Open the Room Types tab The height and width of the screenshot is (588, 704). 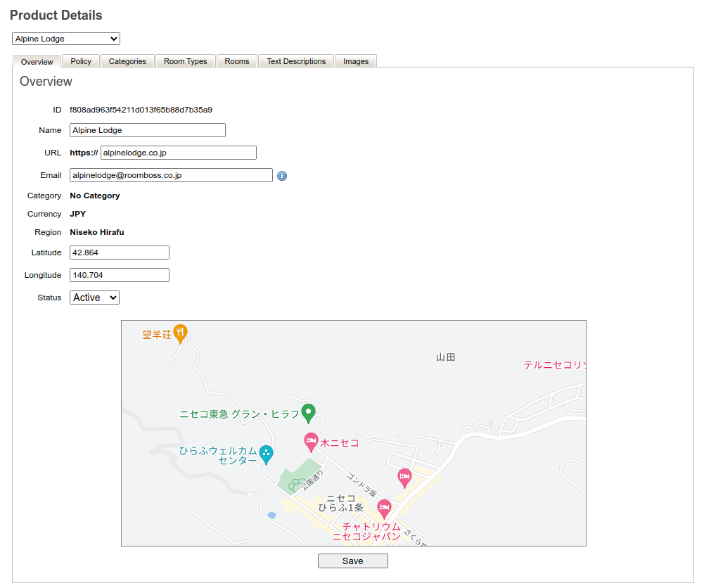point(186,61)
